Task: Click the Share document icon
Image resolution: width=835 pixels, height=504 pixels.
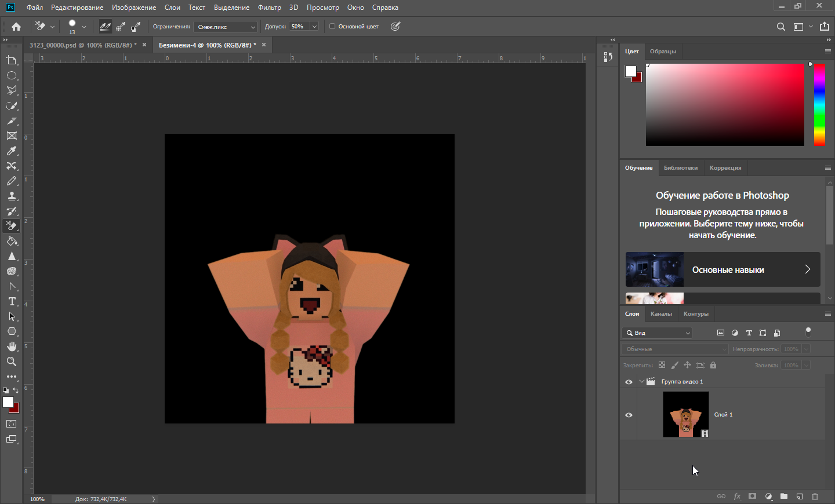Action: coord(825,27)
